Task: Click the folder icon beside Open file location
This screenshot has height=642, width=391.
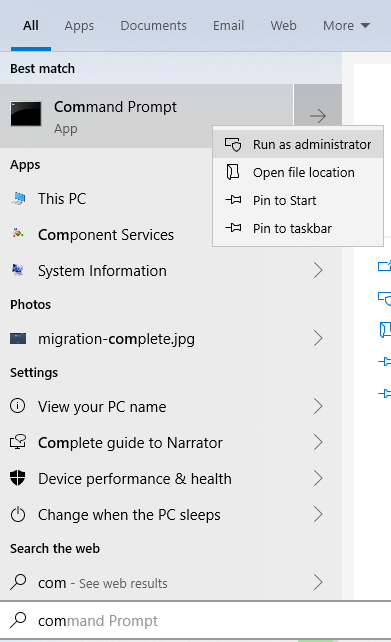Action: point(233,172)
